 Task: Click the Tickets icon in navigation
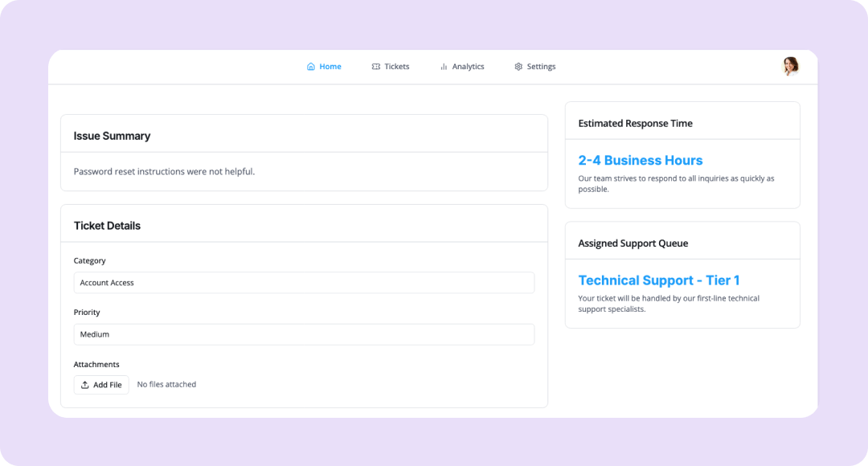[x=376, y=67]
